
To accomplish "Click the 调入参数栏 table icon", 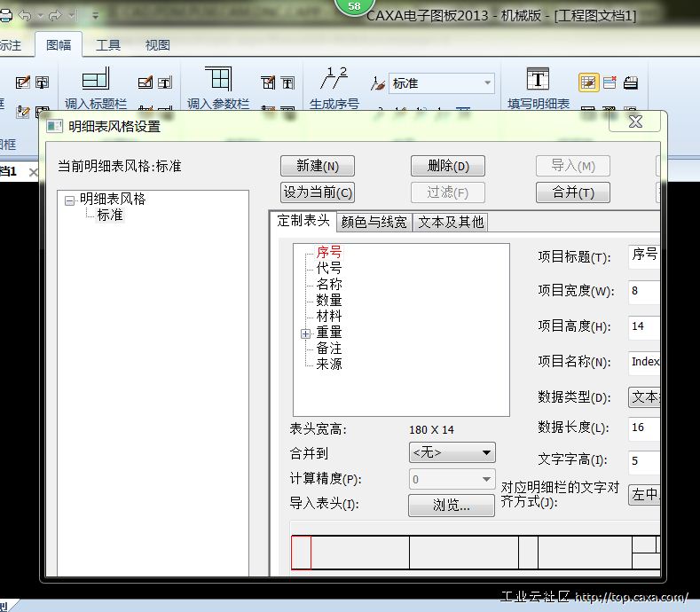I will [x=219, y=79].
